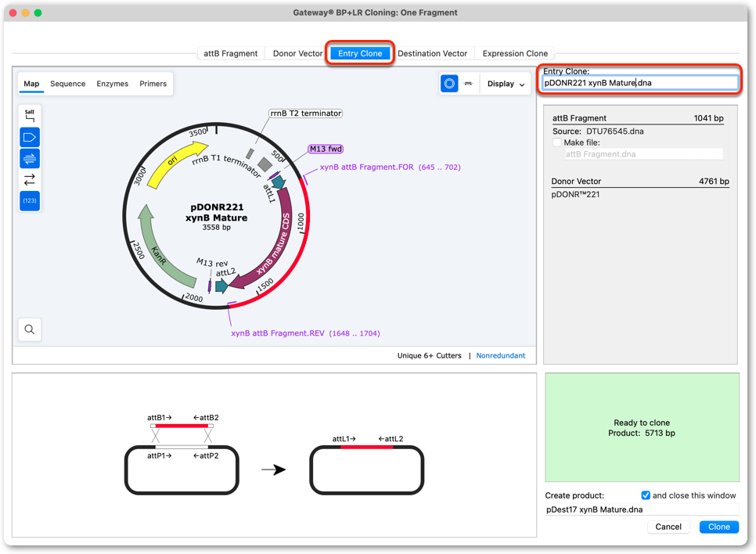Click the Clone button

click(x=719, y=527)
